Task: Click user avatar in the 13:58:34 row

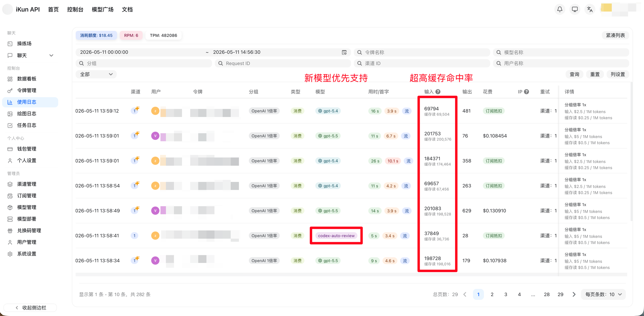Action: coord(155,261)
